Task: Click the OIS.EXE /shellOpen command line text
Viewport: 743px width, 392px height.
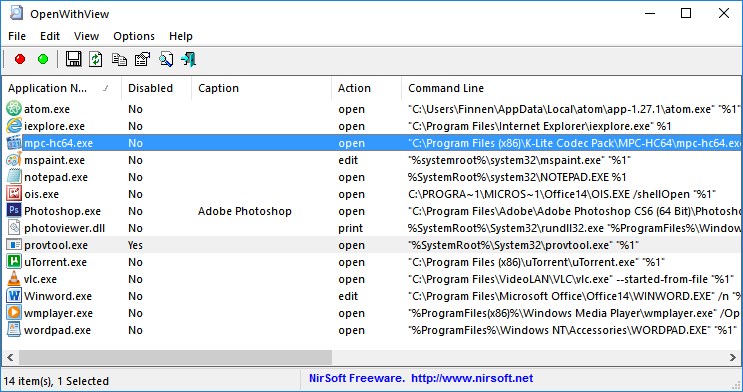Action: pos(562,194)
